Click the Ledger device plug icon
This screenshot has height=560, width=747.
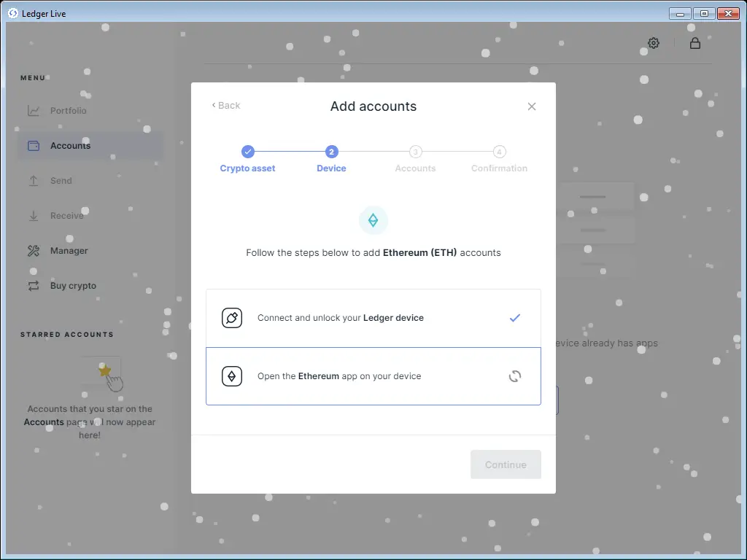pos(232,318)
